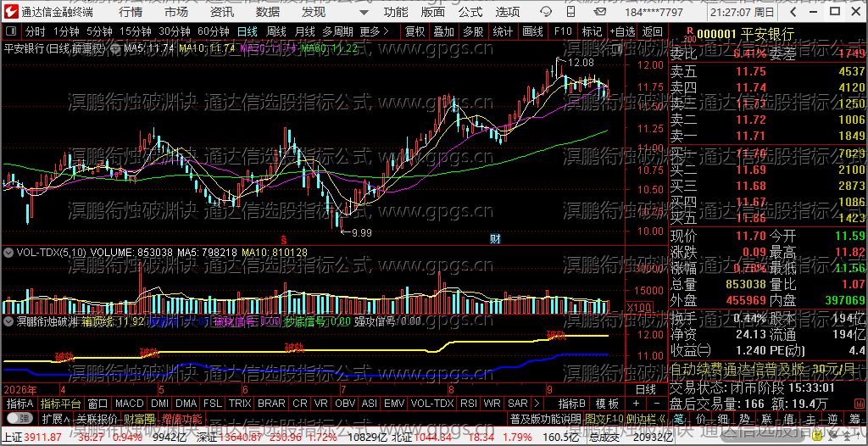This screenshot has height=446, width=868.
Task: Open the 公式 menu
Action: point(470,12)
